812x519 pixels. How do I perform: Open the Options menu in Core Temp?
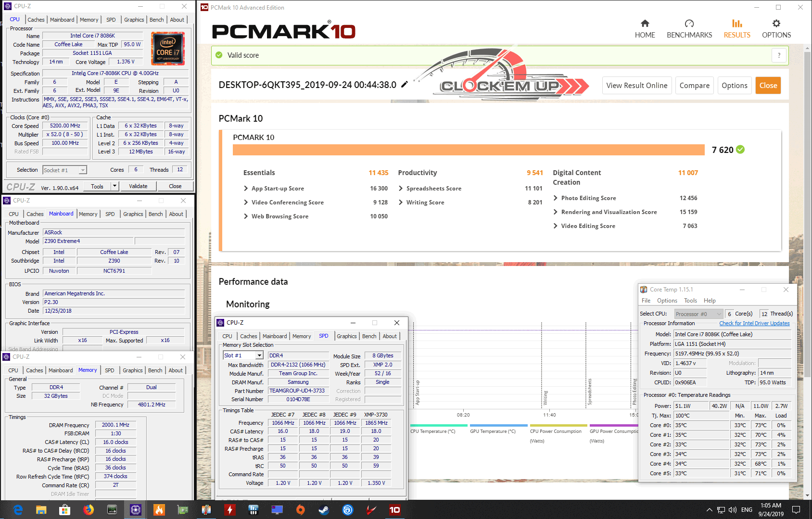click(x=667, y=301)
